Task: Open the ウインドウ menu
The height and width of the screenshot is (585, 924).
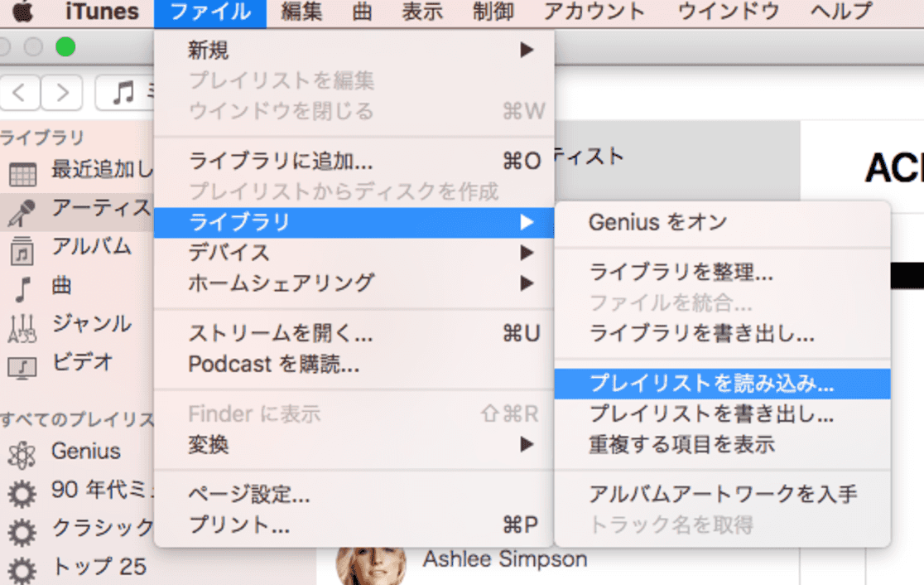Action: click(x=729, y=12)
